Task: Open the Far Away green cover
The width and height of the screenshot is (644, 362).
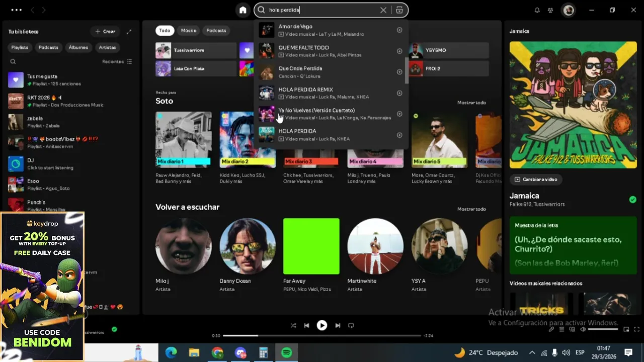Action: coord(311,246)
